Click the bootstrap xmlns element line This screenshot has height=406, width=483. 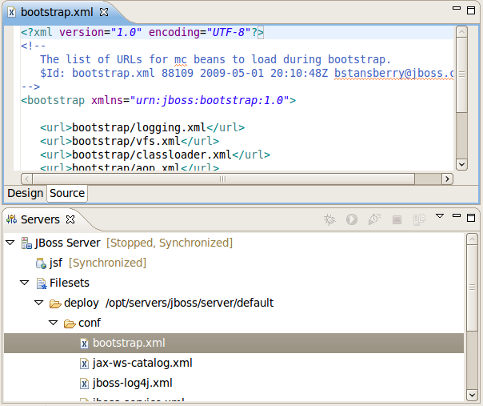[x=158, y=100]
